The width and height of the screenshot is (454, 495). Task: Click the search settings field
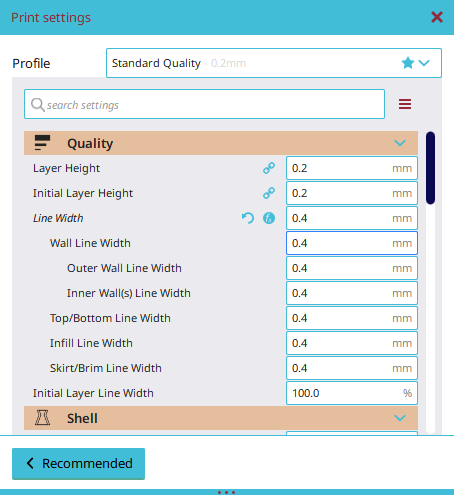(x=204, y=104)
